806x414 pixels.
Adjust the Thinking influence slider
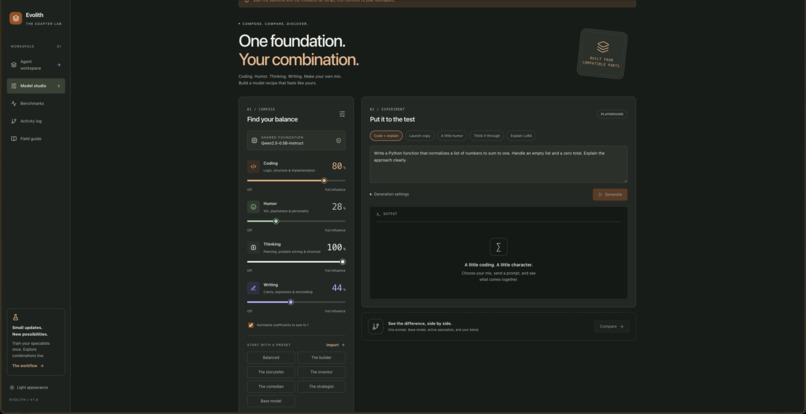pyautogui.click(x=296, y=262)
